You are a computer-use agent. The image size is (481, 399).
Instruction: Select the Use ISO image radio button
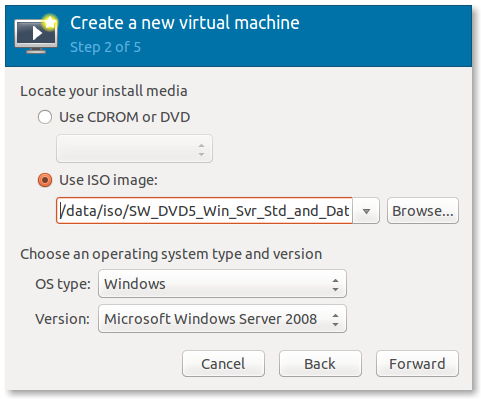point(45,180)
